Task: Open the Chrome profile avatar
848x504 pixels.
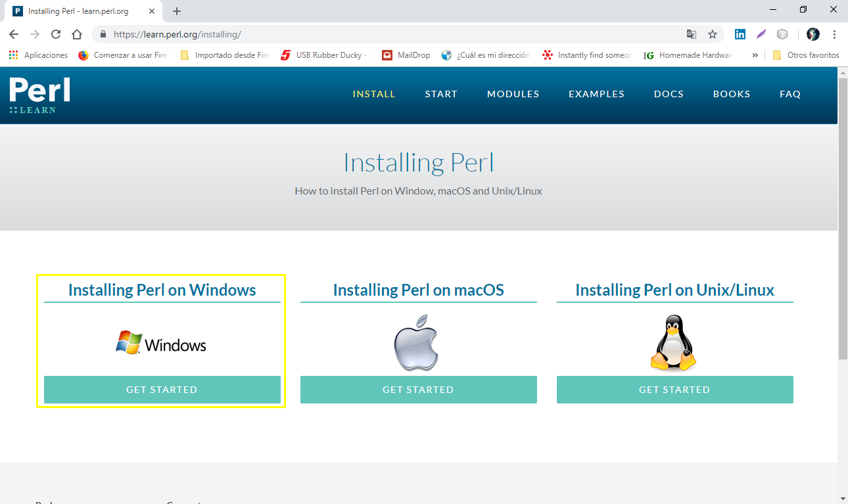Action: (813, 34)
